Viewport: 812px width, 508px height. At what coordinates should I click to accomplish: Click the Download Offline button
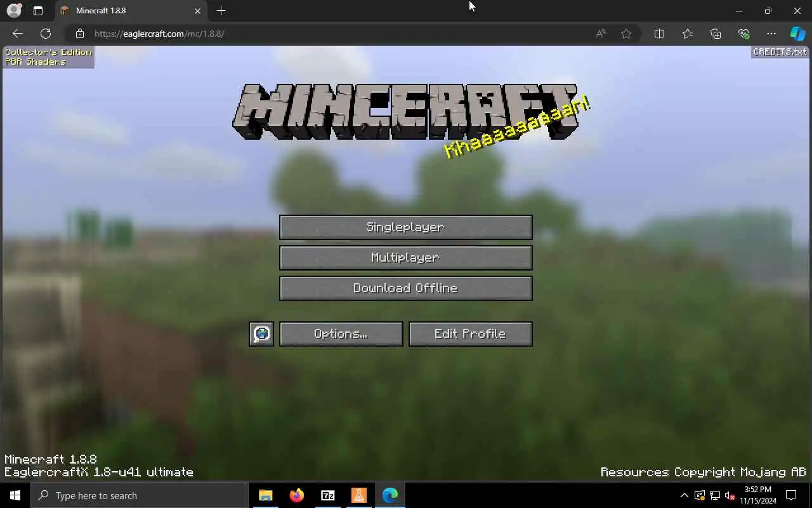(406, 288)
